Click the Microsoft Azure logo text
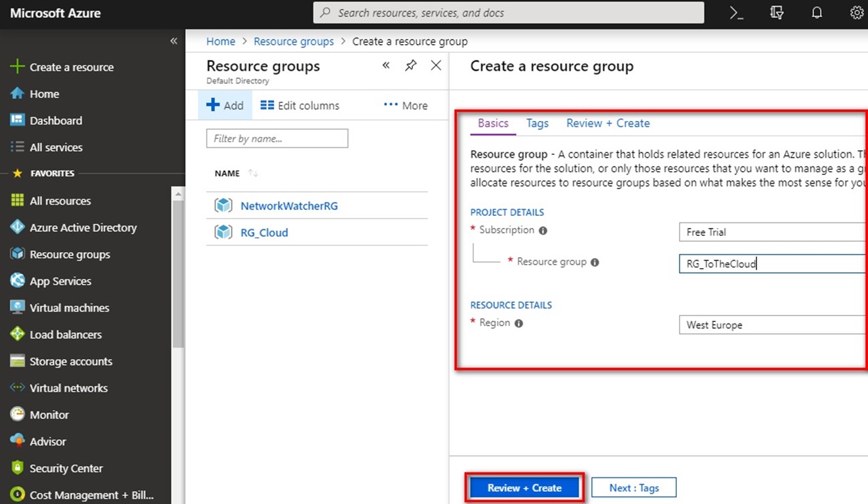The image size is (868, 504). (55, 13)
